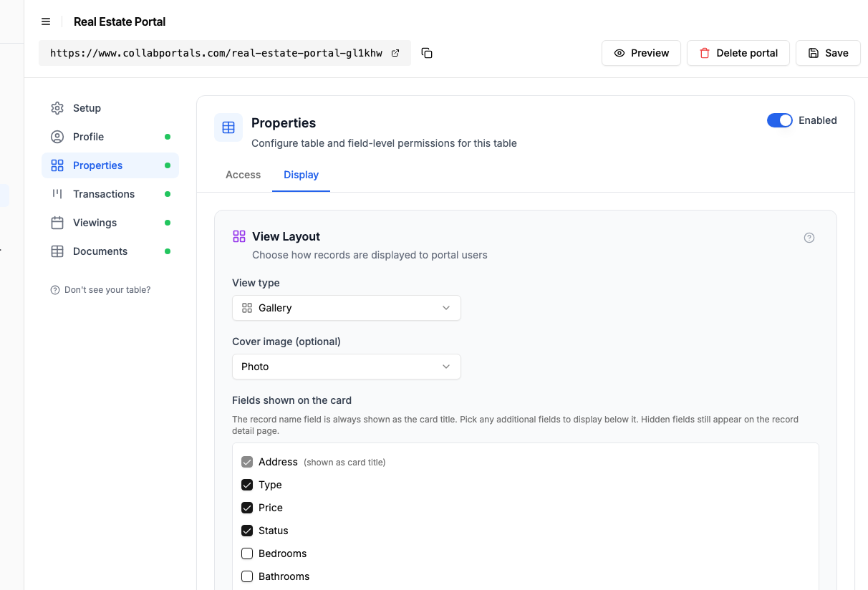Image resolution: width=868 pixels, height=590 pixels.
Task: Click the Transactions kanban icon
Action: [57, 194]
